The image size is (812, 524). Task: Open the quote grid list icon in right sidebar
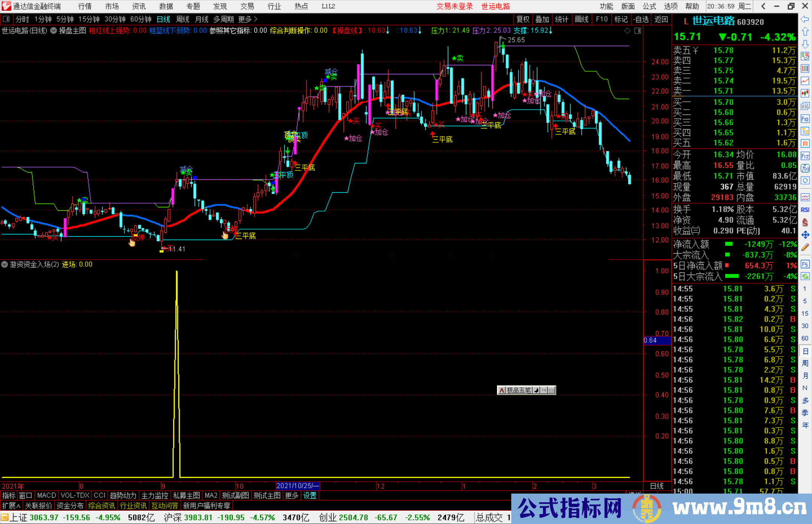pos(805,68)
